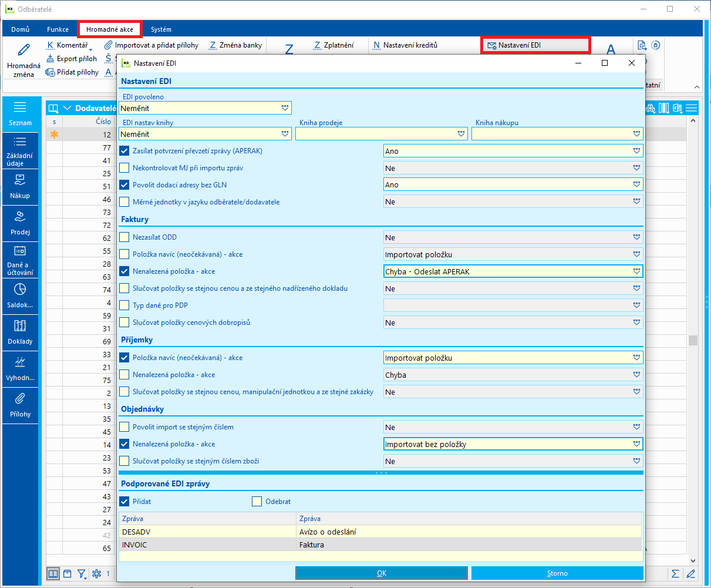This screenshot has height=588, width=711.
Task: Open the filter funnel icon in bottom bar
Action: pyautogui.click(x=82, y=573)
